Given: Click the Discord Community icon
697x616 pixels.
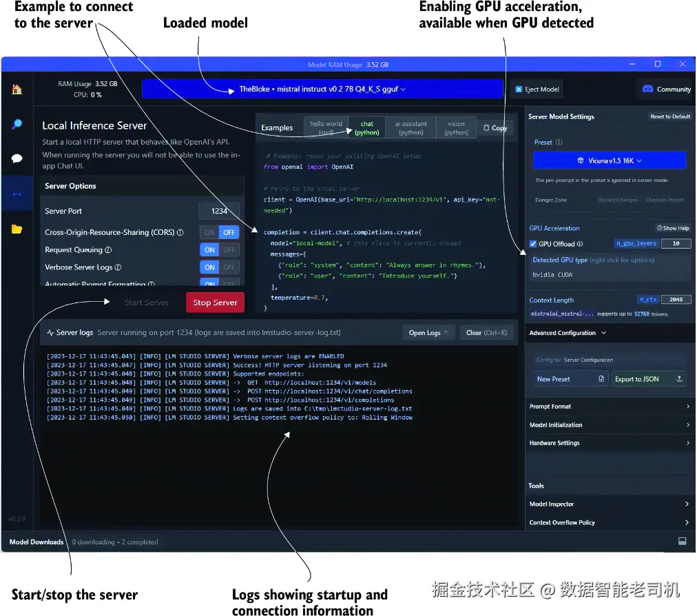Looking at the screenshot, I should tap(647, 89).
